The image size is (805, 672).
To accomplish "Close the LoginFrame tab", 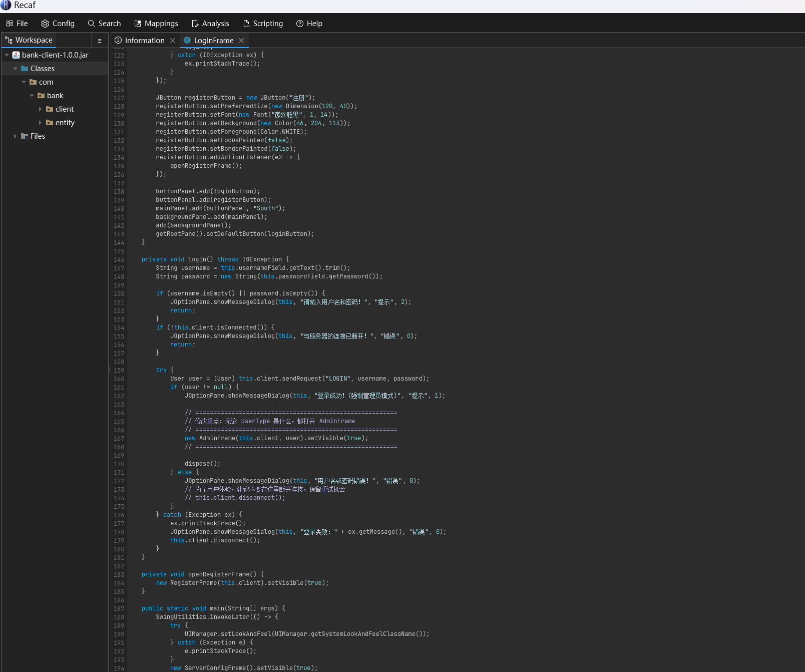I will [241, 41].
